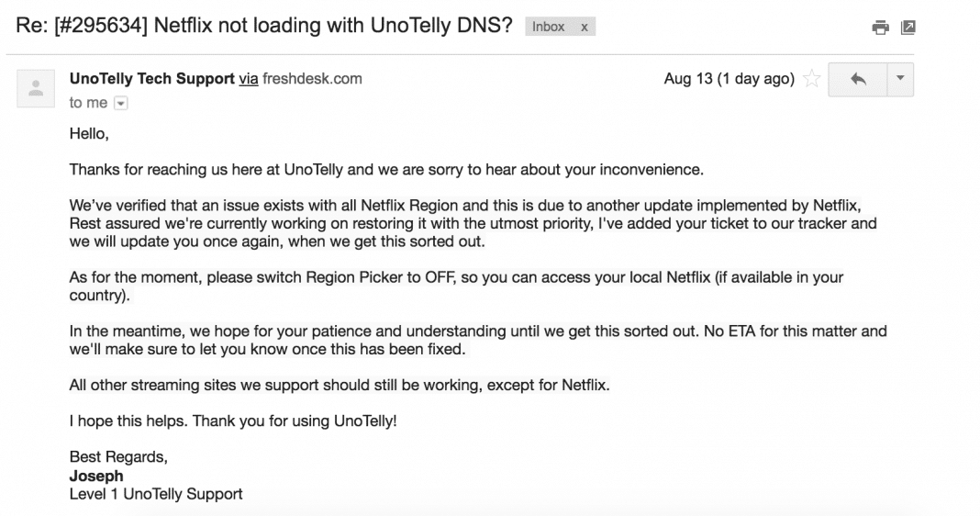Select the sender name UnoTelly Tech Support
Image resolution: width=980 pixels, height=516 pixels.
[x=152, y=79]
